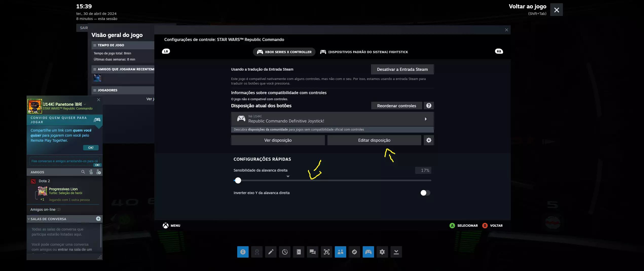Dismiss the pin conversations hint OK!
This screenshot has height=271, width=644.
[97, 165]
